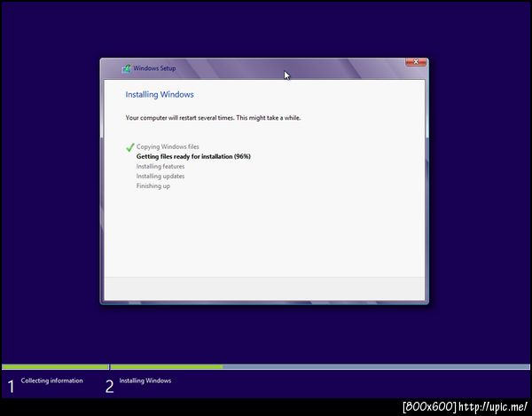Viewport: 532px width, 416px height.
Task: Click the green checkmark beside Copying Windows files
Action: [130, 147]
